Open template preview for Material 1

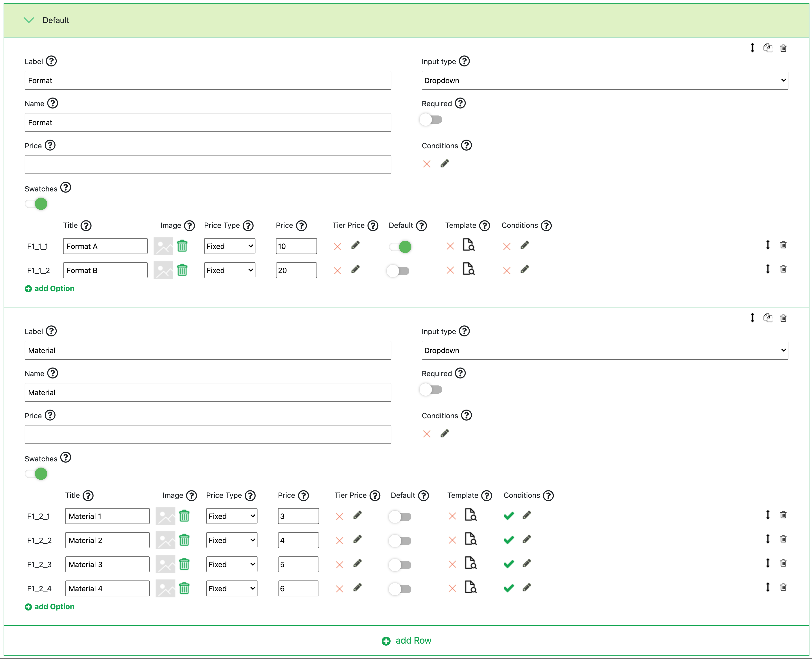[x=470, y=515]
